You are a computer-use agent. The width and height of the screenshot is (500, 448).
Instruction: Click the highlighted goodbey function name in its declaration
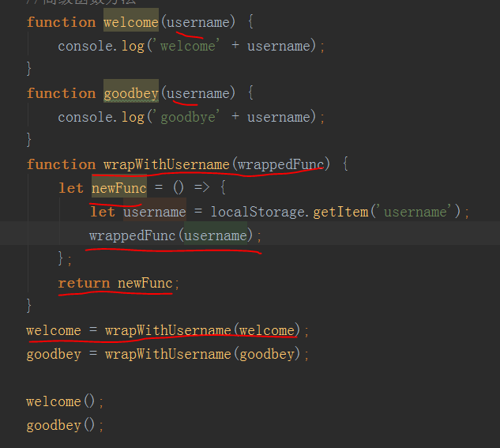130,93
